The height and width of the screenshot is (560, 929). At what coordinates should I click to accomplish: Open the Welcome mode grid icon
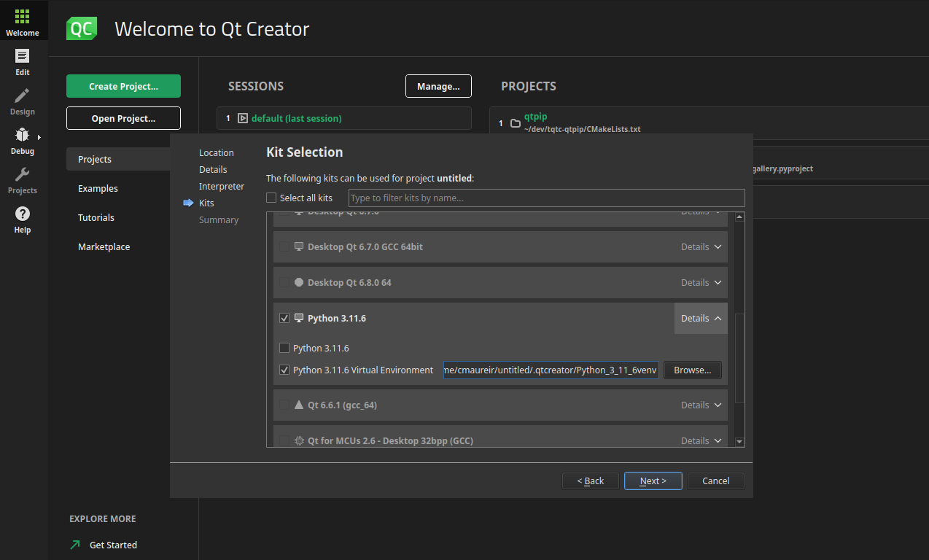tap(23, 17)
